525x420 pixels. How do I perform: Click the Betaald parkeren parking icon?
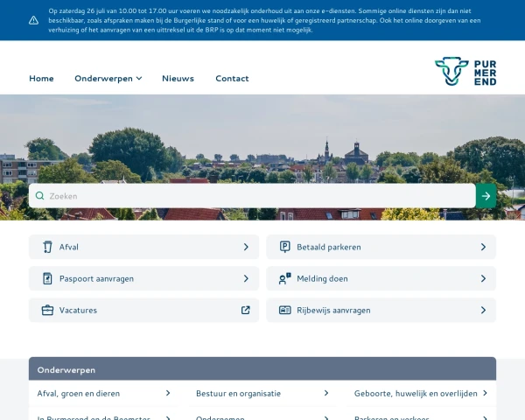click(x=284, y=247)
